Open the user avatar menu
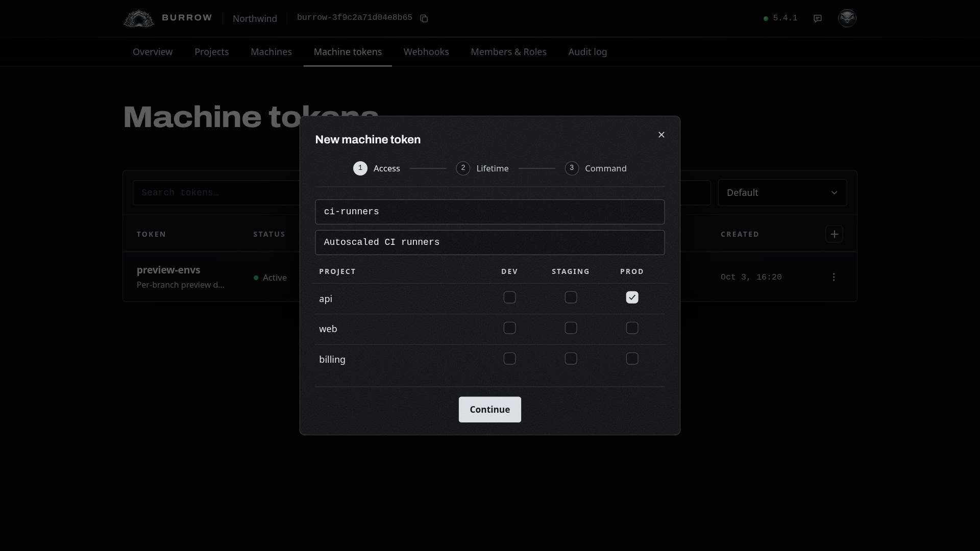The width and height of the screenshot is (980, 551). (x=847, y=18)
